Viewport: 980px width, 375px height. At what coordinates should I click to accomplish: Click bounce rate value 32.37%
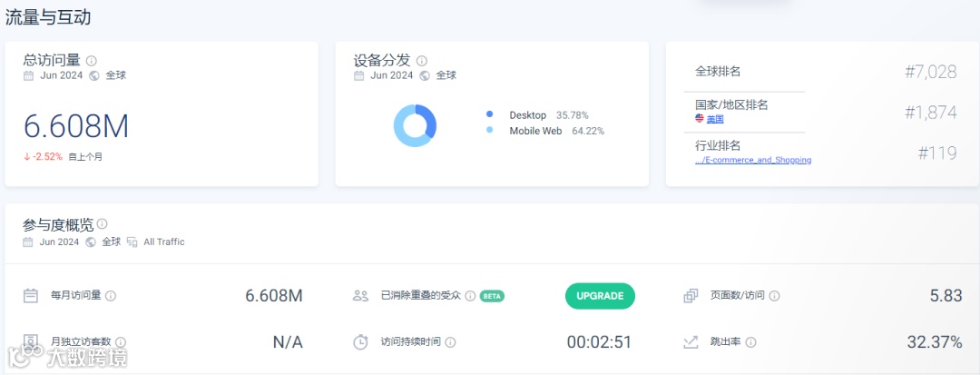935,342
